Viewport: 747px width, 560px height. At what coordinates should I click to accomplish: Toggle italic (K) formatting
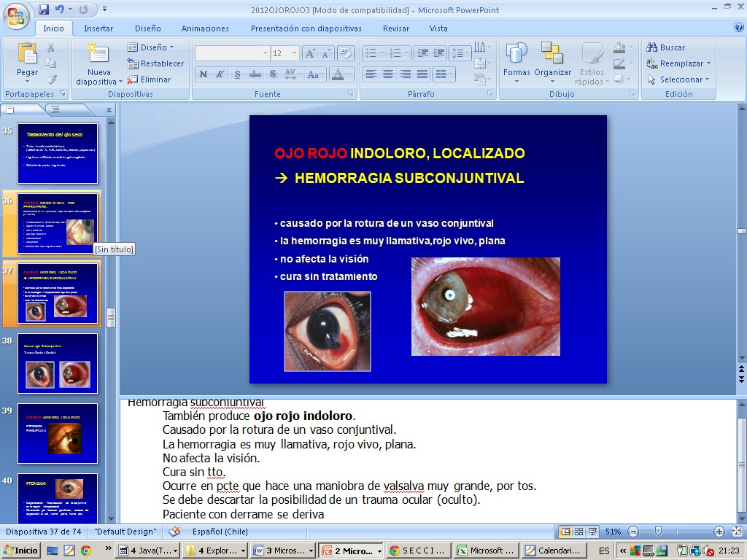point(220,74)
